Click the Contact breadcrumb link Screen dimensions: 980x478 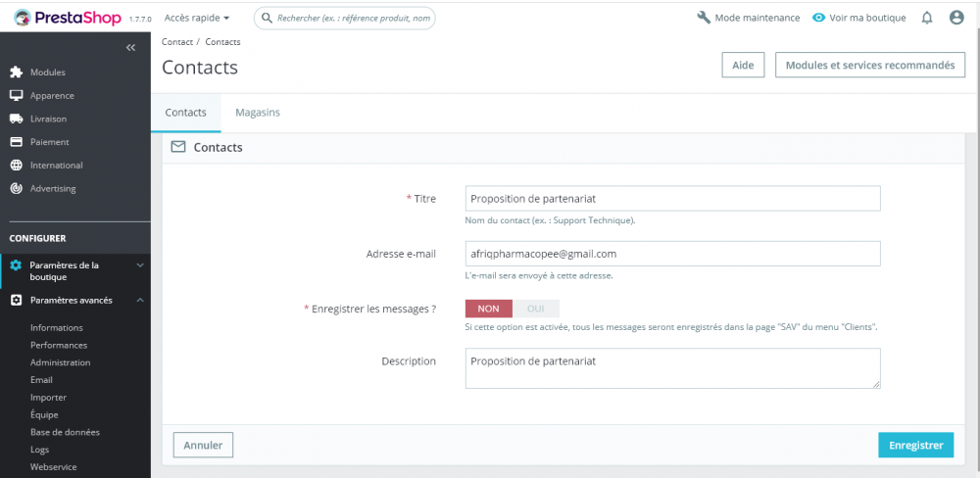[176, 42]
